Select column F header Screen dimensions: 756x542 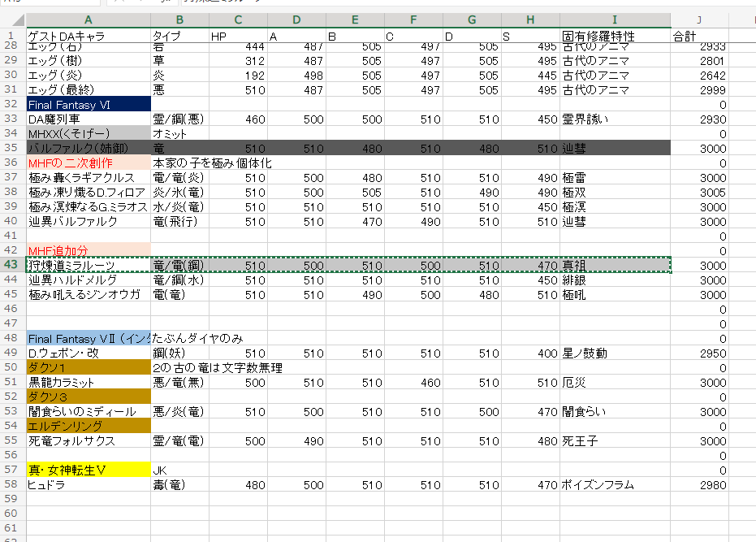[x=413, y=20]
